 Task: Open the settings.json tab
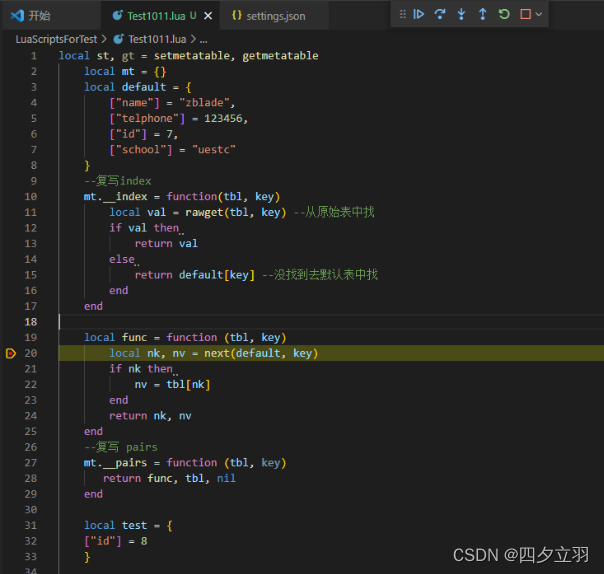(x=274, y=16)
